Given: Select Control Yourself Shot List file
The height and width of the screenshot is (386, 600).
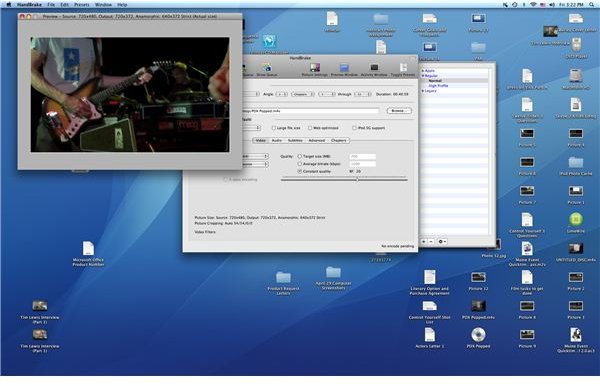Looking at the screenshot, I should 429,312.
